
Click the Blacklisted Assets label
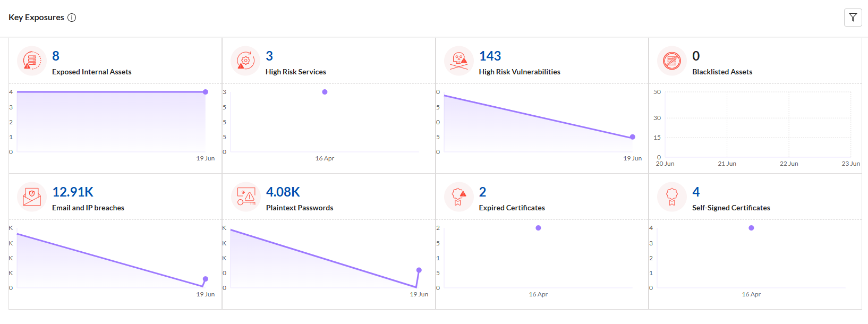[722, 72]
